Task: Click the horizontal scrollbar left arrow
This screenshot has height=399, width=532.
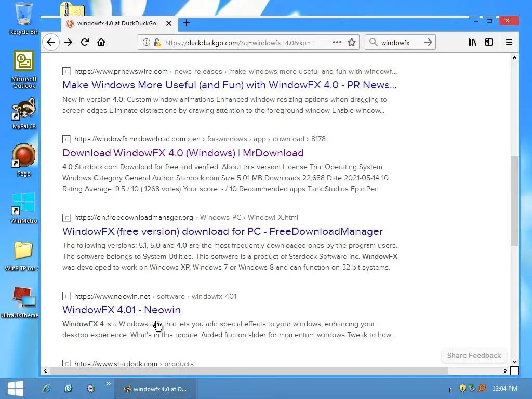Action: click(x=45, y=370)
